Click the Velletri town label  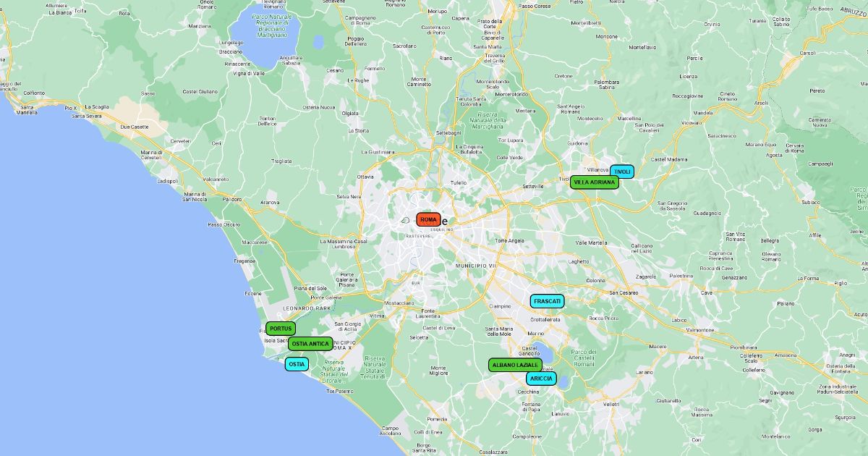(x=611, y=404)
